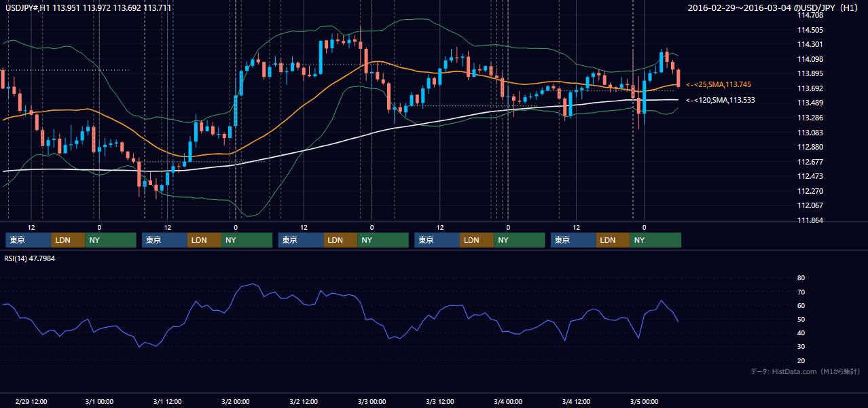The width and height of the screenshot is (868, 408).
Task: Select the 3/5 00:00 time label
Action: (x=644, y=402)
